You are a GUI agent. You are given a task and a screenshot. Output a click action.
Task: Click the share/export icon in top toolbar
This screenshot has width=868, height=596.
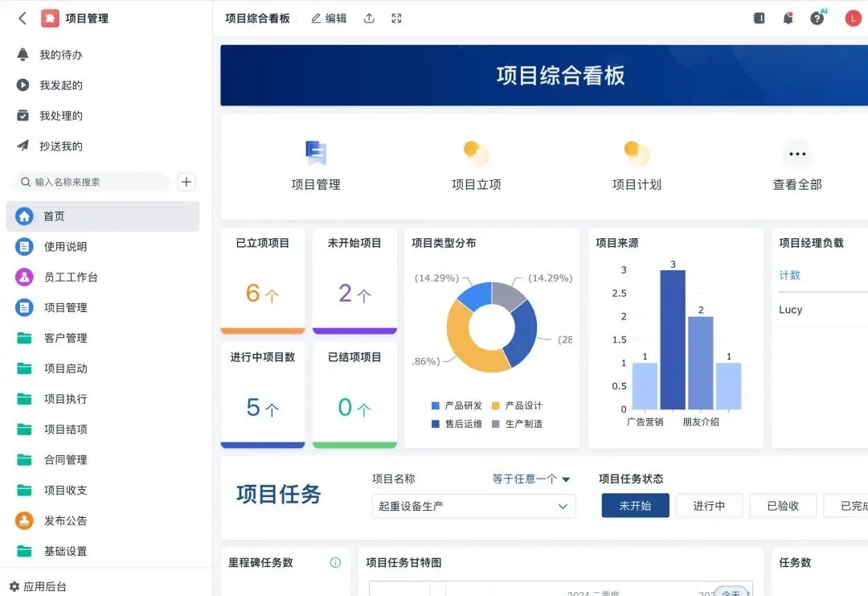pyautogui.click(x=369, y=18)
